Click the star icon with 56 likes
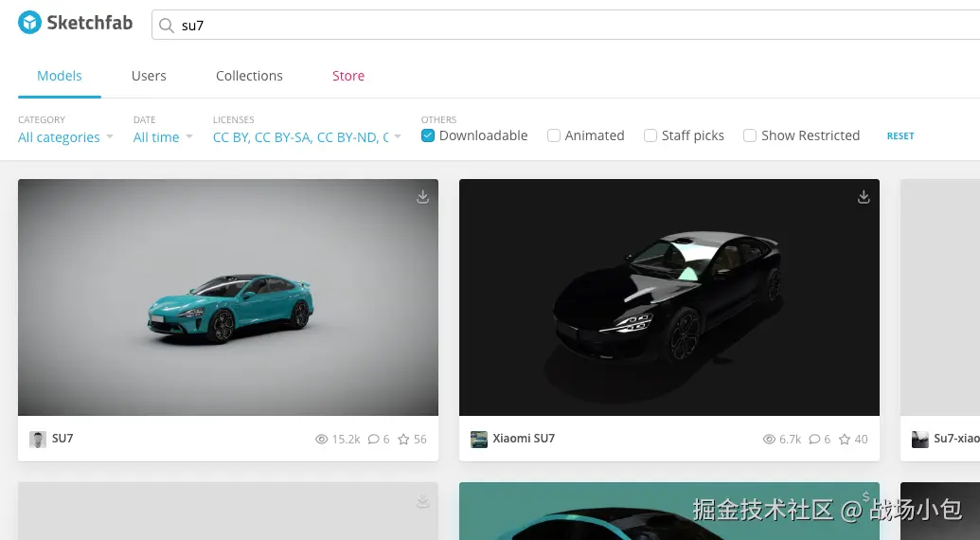The image size is (980, 540). click(403, 440)
